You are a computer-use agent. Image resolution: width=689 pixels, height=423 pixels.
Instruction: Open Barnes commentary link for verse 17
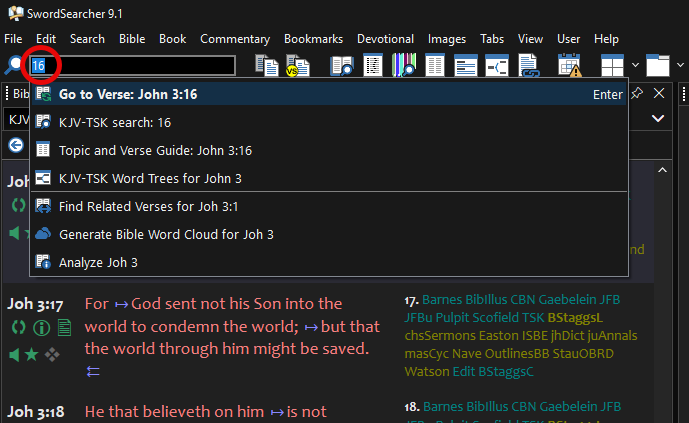442,300
